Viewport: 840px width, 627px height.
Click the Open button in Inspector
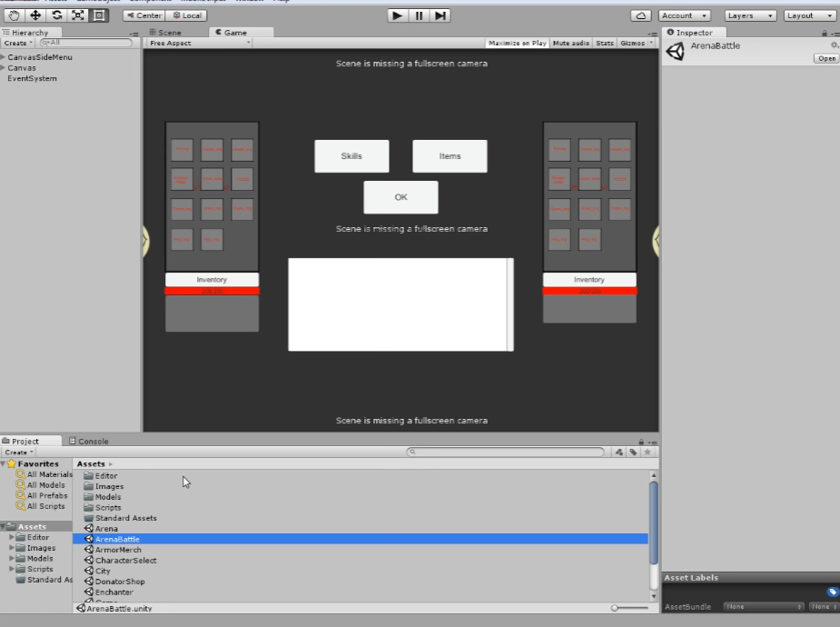(x=825, y=58)
